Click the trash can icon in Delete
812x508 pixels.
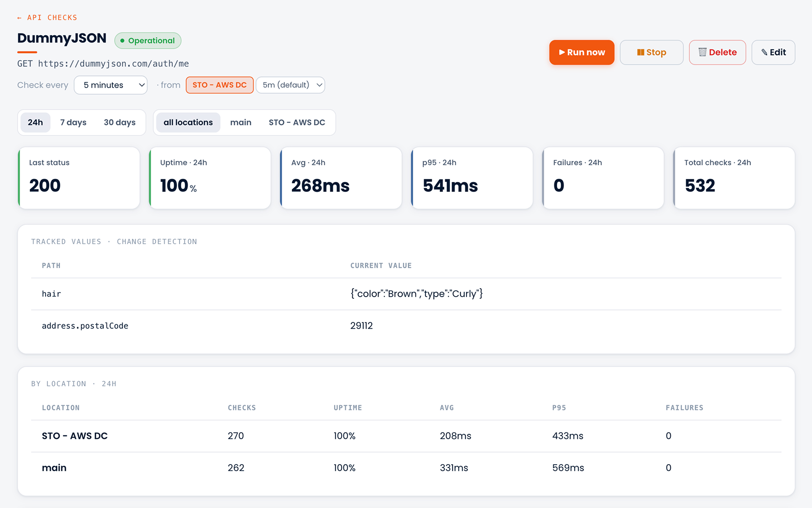pyautogui.click(x=702, y=52)
